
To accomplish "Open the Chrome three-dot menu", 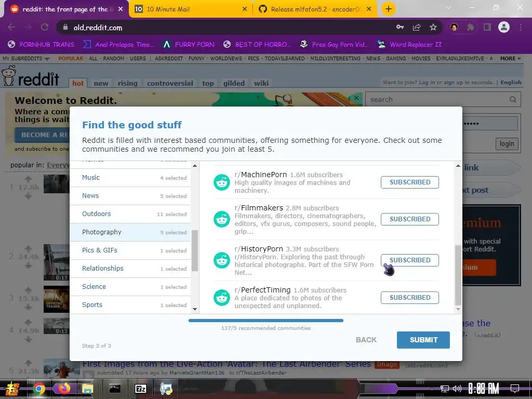I will [x=521, y=28].
